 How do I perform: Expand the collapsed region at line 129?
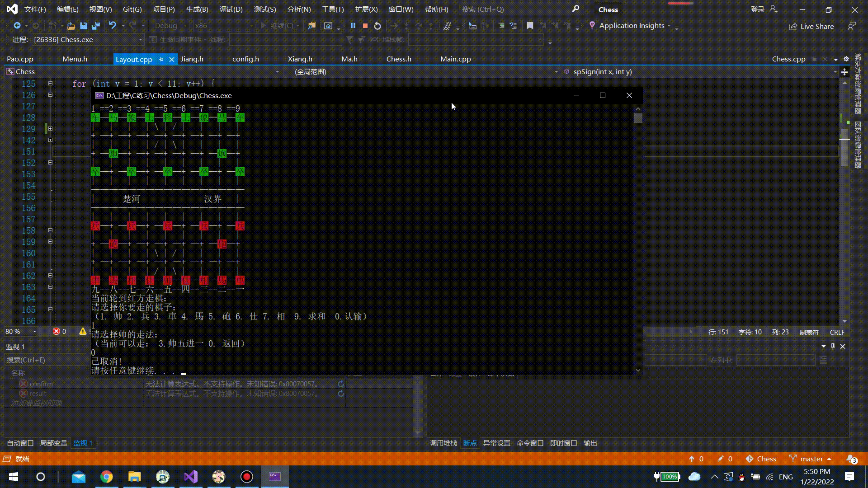[50, 129]
